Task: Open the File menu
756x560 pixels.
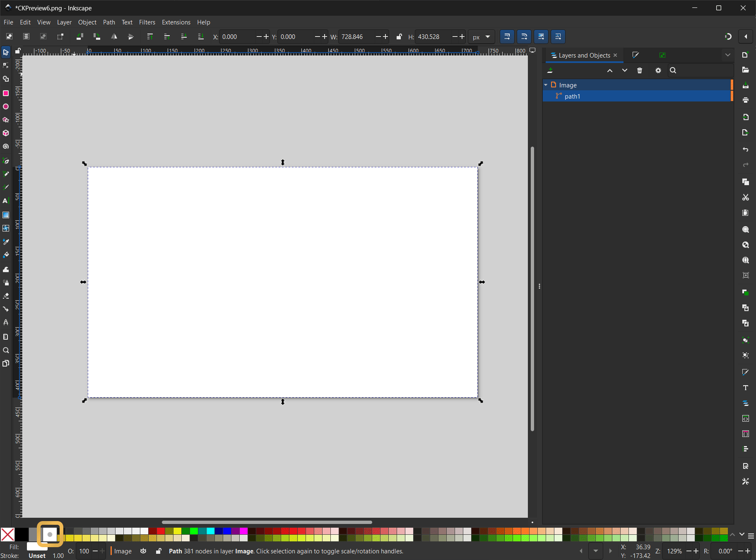Action: point(8,22)
